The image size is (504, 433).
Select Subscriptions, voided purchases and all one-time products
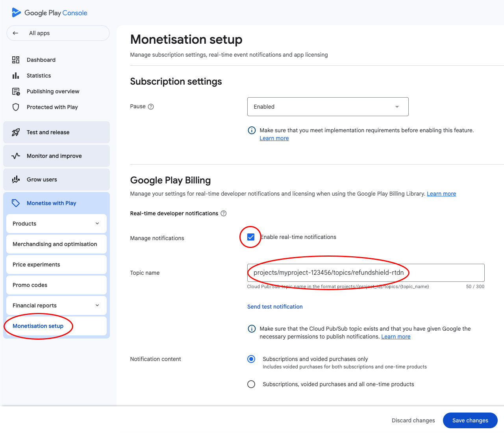tap(251, 384)
